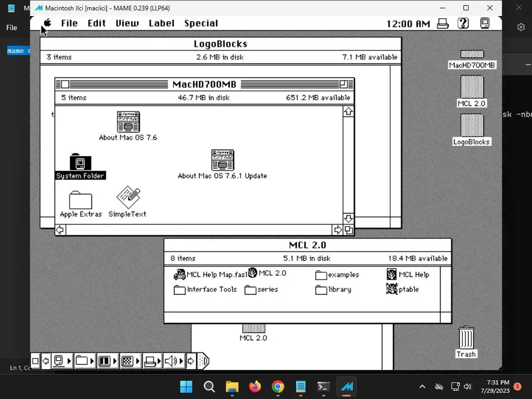Select the examples folder

[x=321, y=275]
